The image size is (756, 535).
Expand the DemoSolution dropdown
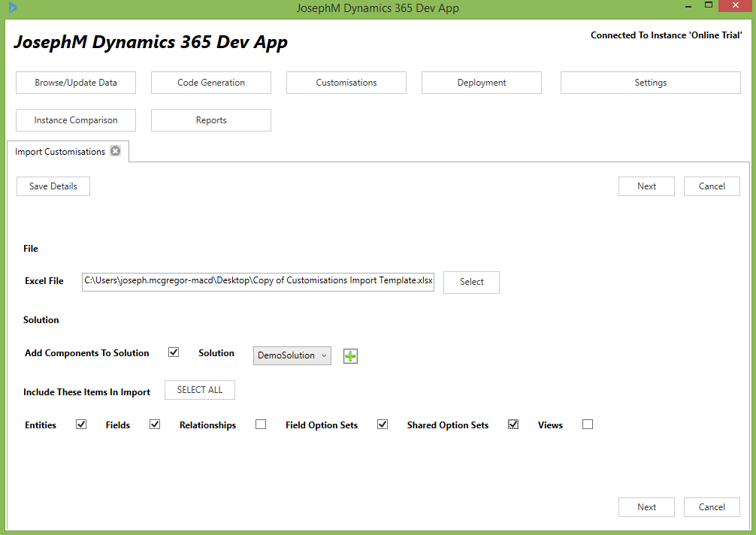coord(292,355)
